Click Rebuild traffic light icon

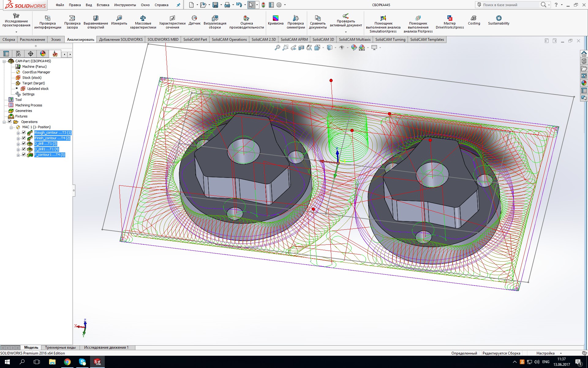263,5
